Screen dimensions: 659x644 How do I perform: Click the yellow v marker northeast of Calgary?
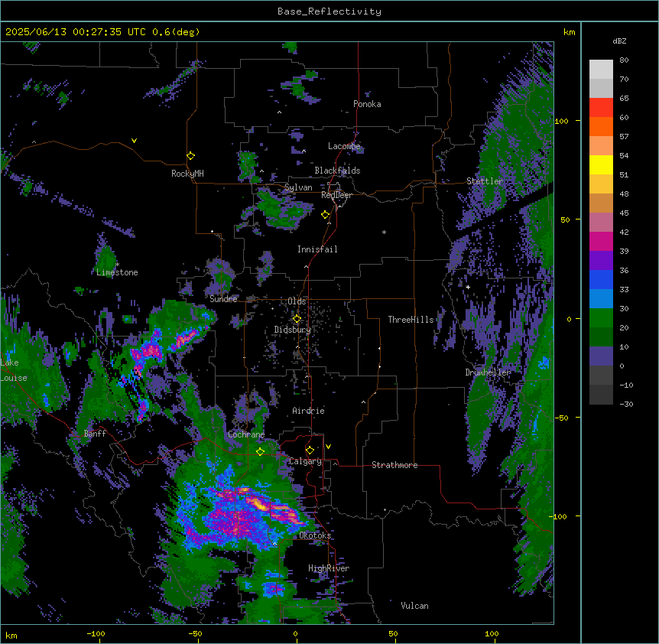click(328, 447)
